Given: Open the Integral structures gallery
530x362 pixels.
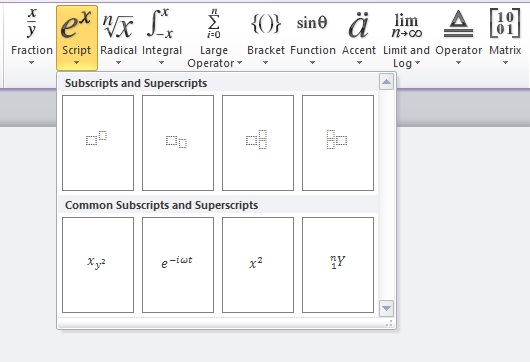Looking at the screenshot, I should 162,37.
